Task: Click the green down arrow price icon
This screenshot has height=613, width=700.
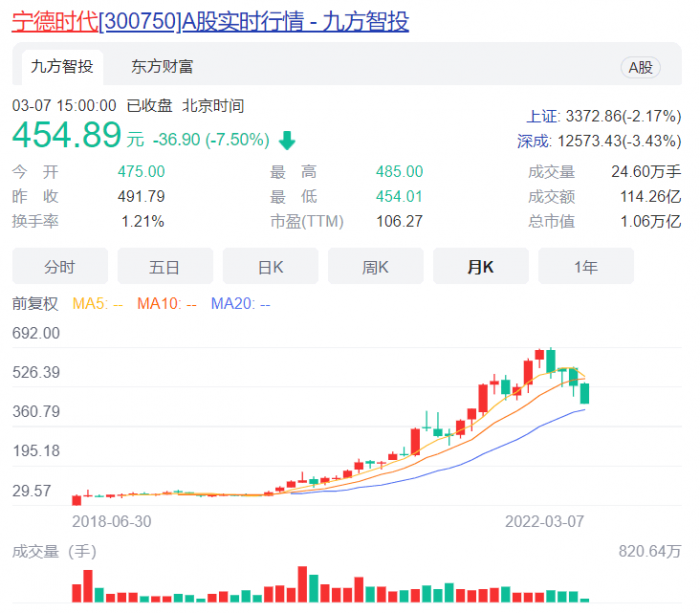Action: 288,141
